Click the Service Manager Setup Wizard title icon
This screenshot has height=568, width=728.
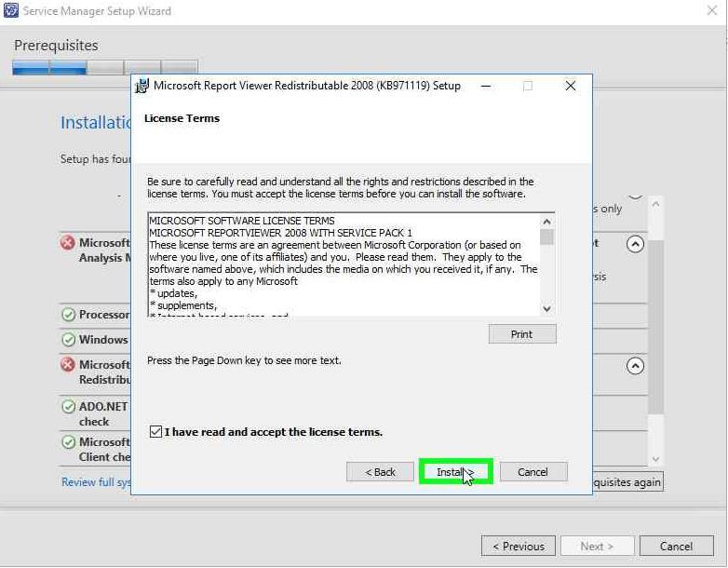[x=11, y=10]
